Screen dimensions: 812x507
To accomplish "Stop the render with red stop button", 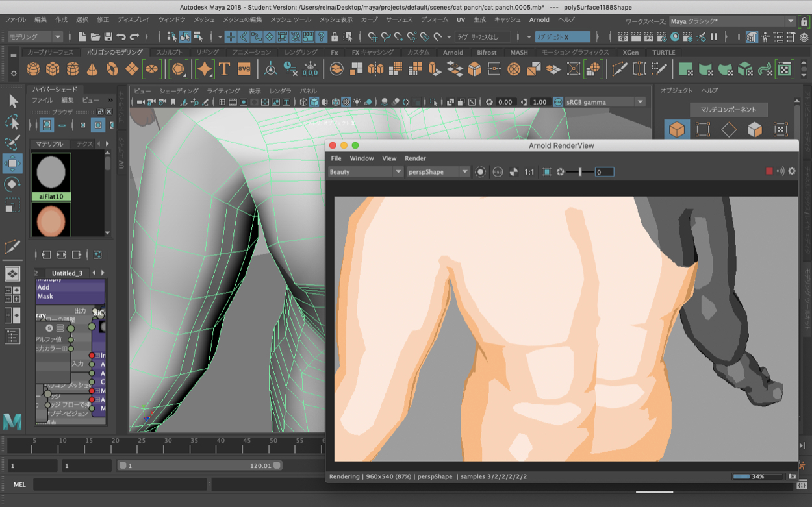I will tap(769, 171).
